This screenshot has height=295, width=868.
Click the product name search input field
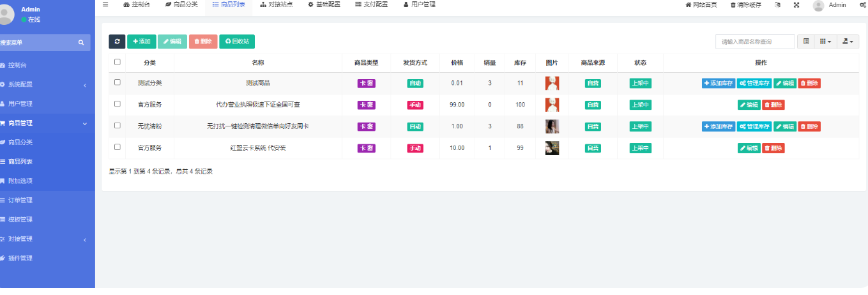(755, 42)
